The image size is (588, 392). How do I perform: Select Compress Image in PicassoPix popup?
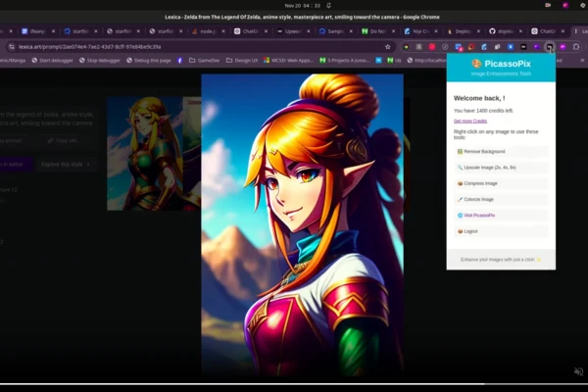coord(501,183)
